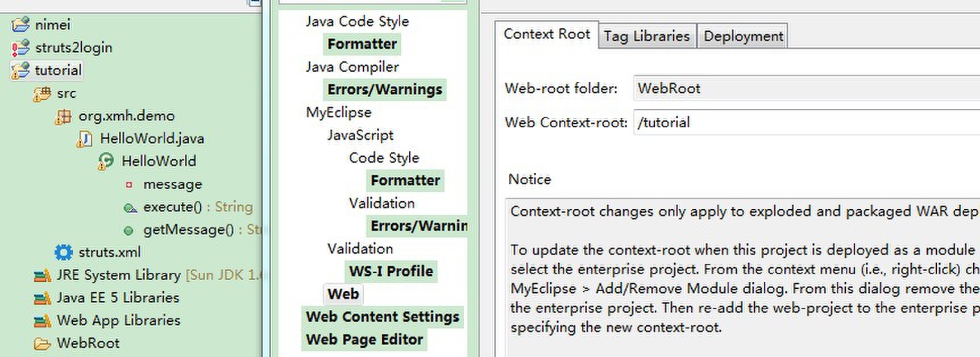The image size is (980, 357).
Task: Select the execute() : String method
Action: click(x=198, y=207)
